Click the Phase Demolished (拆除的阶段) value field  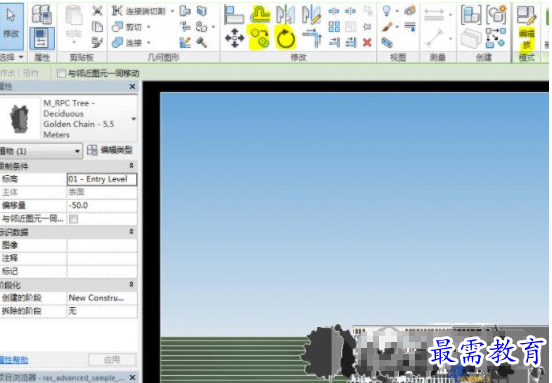click(x=102, y=311)
